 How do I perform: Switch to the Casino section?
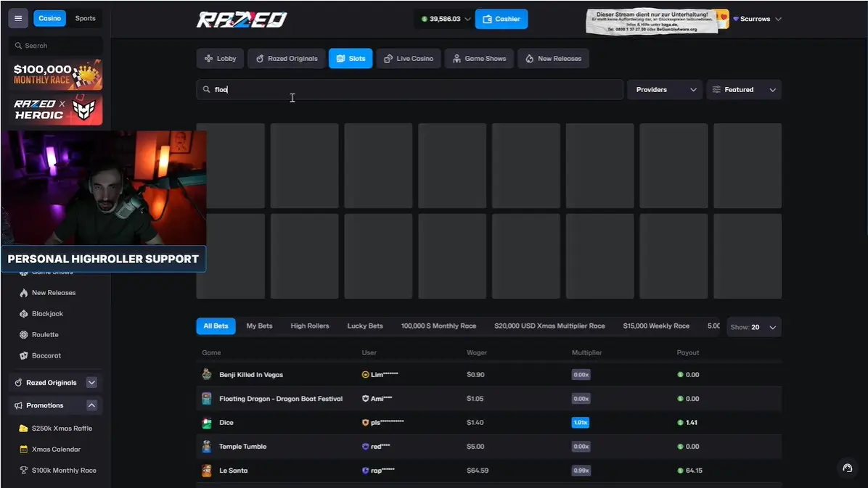pos(50,18)
